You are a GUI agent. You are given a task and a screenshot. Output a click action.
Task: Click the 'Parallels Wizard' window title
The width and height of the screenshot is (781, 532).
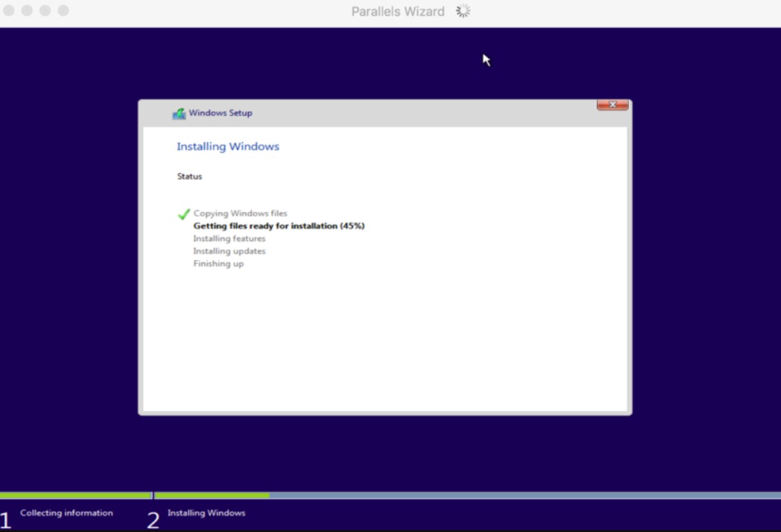point(398,11)
